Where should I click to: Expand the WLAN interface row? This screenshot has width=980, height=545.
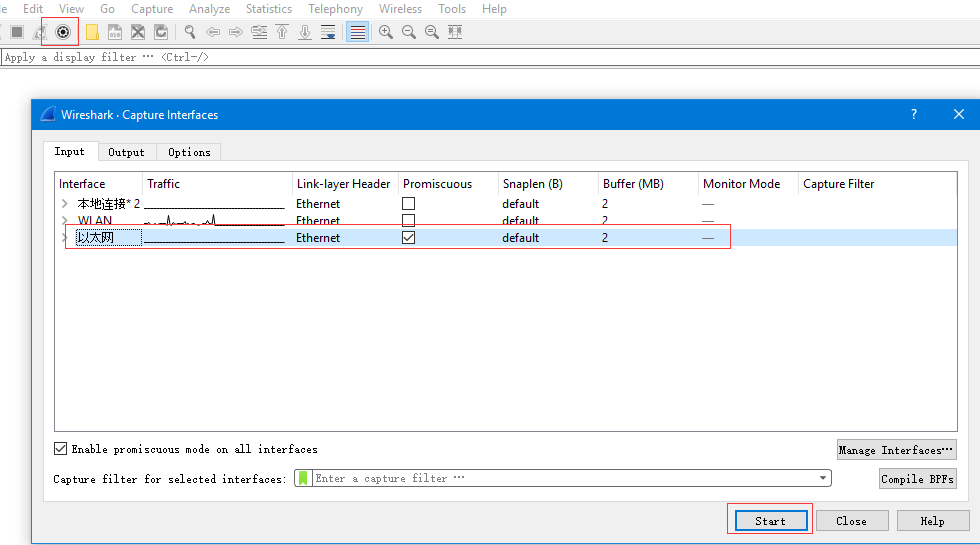pos(64,220)
